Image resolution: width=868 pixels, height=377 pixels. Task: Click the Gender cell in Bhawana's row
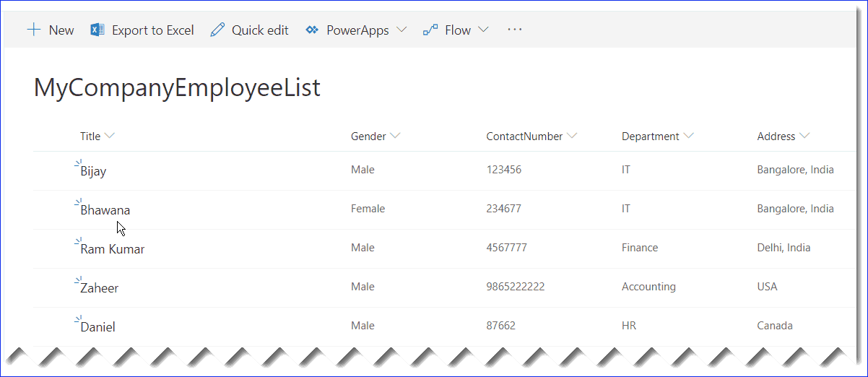(368, 209)
